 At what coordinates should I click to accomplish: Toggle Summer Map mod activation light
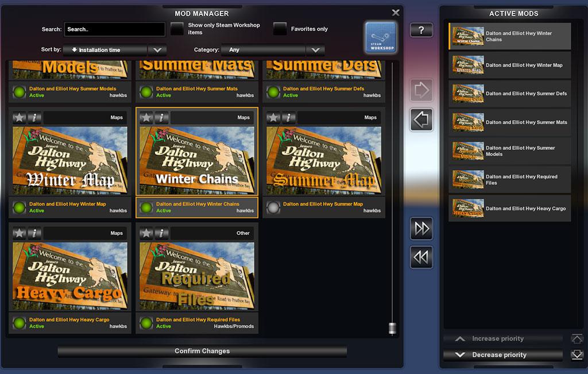click(x=273, y=207)
